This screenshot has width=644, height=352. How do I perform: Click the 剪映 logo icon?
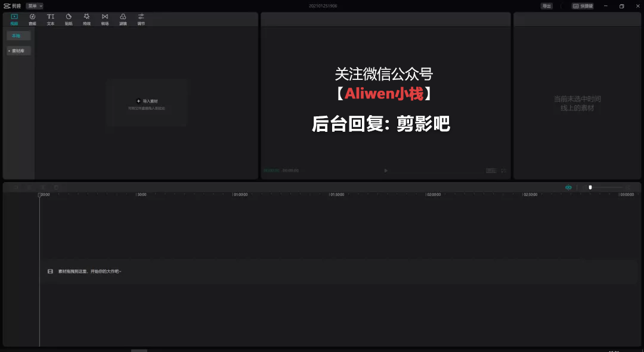click(x=7, y=6)
